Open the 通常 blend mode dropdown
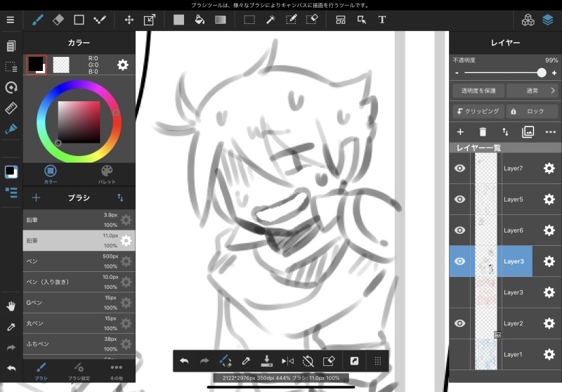Viewport: 562px width, 392px height. (532, 91)
